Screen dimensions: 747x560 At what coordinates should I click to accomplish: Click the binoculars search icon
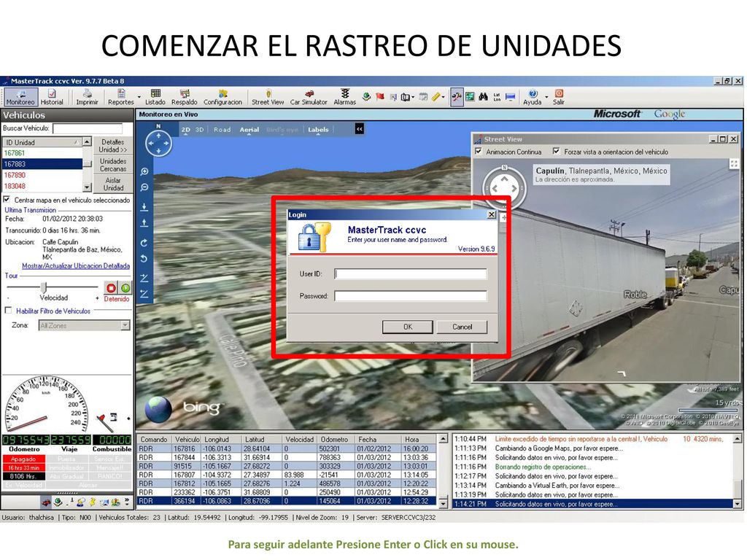click(x=483, y=97)
